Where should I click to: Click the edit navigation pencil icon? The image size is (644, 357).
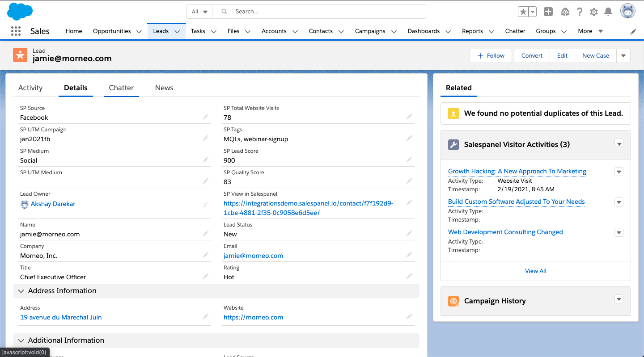click(x=633, y=31)
